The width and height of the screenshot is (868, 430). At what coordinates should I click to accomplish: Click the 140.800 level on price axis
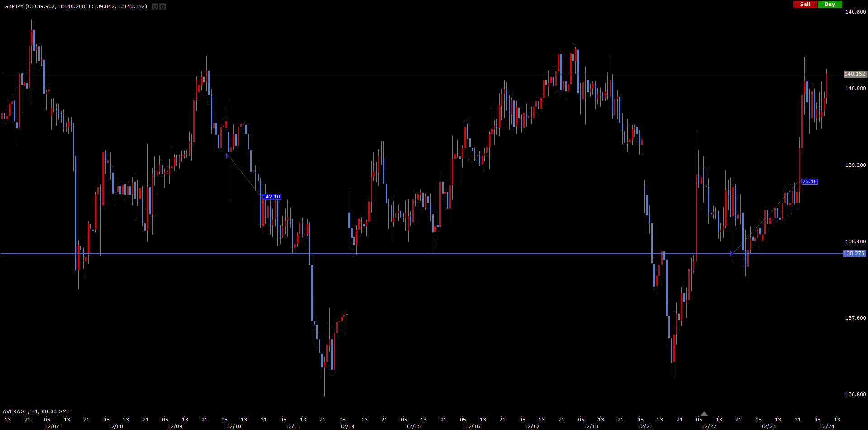click(x=855, y=12)
